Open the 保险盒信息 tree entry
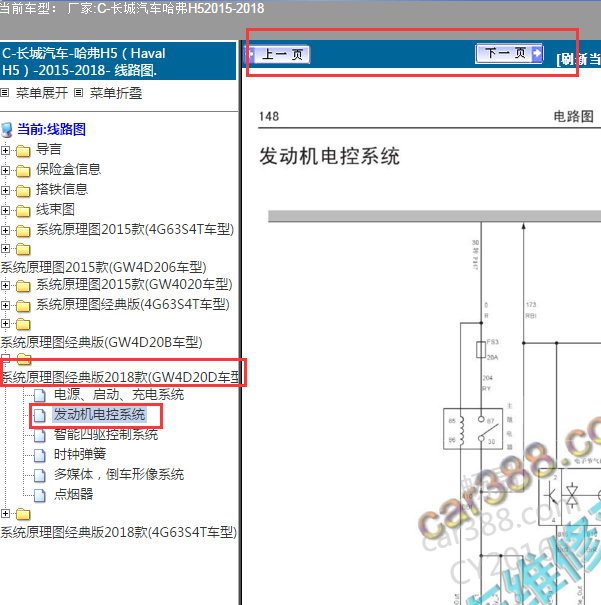The width and height of the screenshot is (601, 605). 68,169
